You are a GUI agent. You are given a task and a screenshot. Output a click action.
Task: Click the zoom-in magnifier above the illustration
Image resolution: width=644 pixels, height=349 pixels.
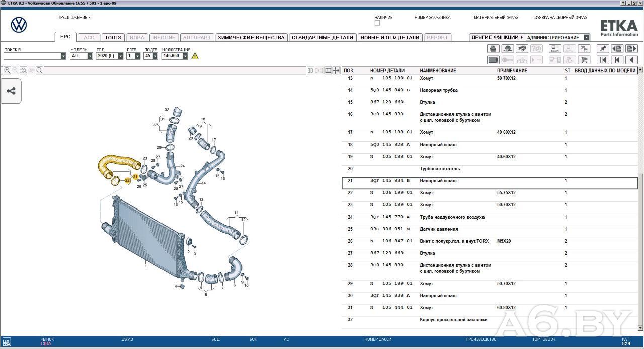(7, 71)
